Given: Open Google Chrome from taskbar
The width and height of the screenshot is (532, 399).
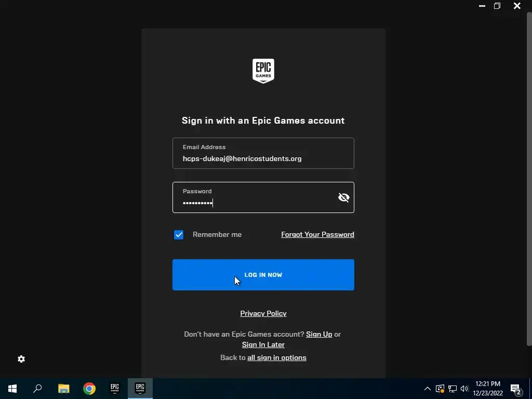Looking at the screenshot, I should [x=89, y=389].
